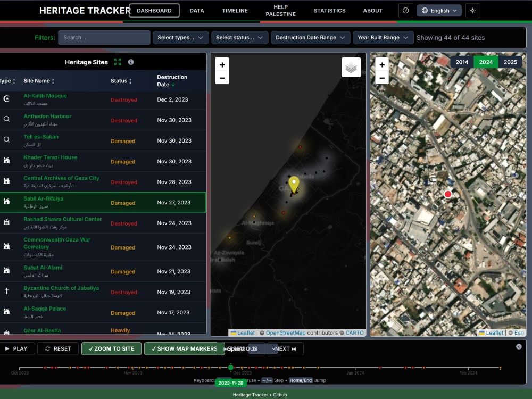Viewport: 532px width, 399px height.
Task: Click the building icon for Subat Al-Alami
Action: pos(6,270)
